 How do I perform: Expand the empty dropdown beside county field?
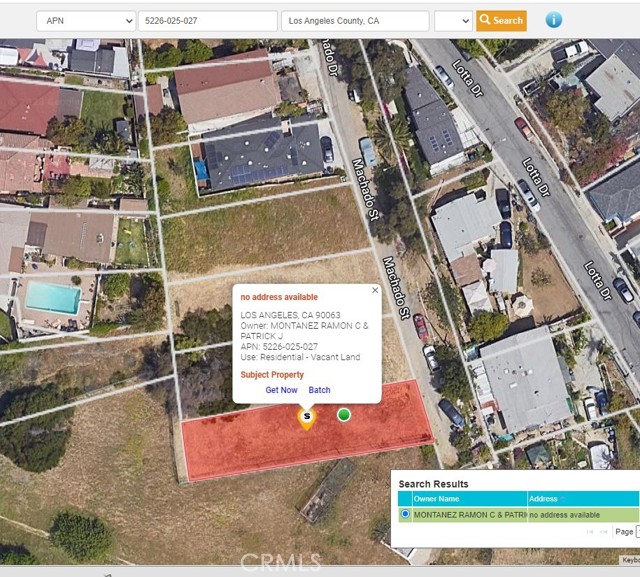coord(453,21)
